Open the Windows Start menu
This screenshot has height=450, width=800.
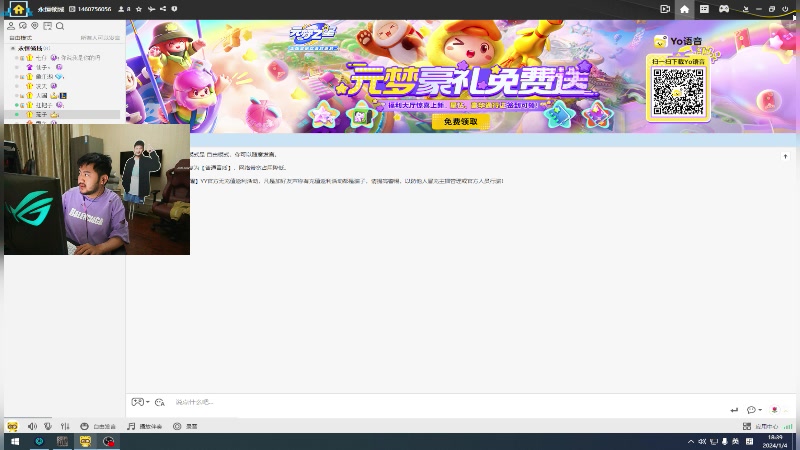pos(15,441)
